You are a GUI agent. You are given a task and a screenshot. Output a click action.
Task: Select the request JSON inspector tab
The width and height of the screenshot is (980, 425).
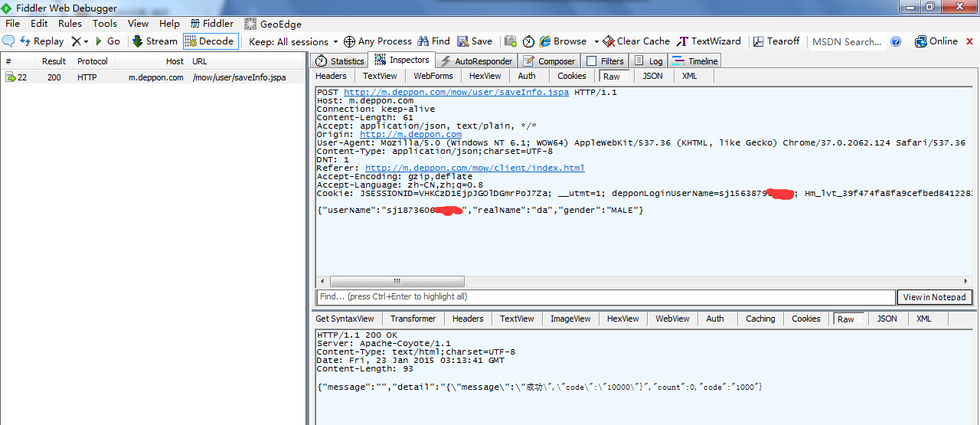pyautogui.click(x=653, y=76)
